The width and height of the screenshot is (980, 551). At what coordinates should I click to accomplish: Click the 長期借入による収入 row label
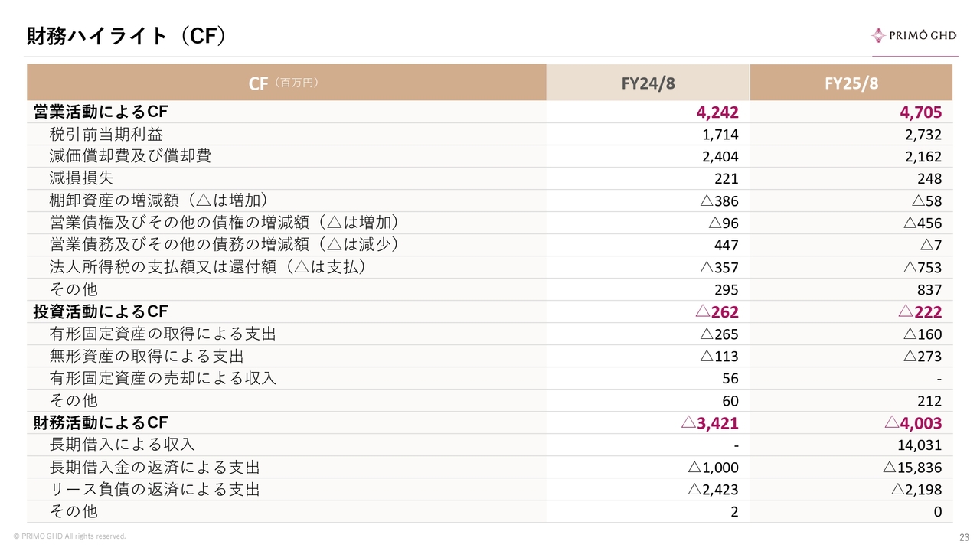click(122, 445)
